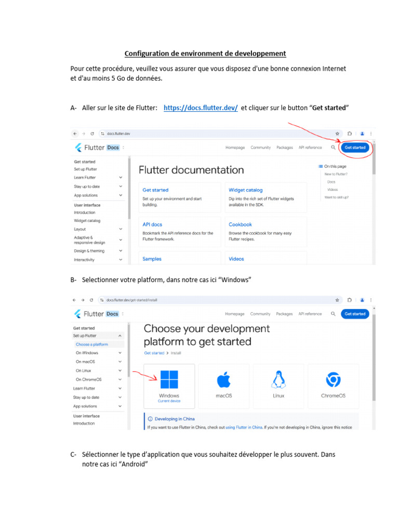The height and width of the screenshot is (532, 399).
Task: Open the Samples card
Action: [x=179, y=258]
